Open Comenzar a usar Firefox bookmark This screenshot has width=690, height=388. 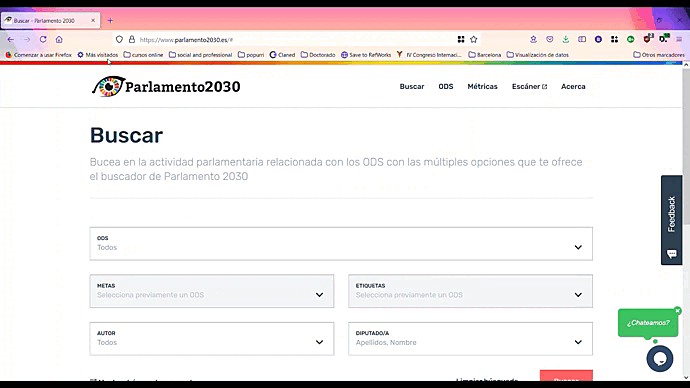(39, 55)
